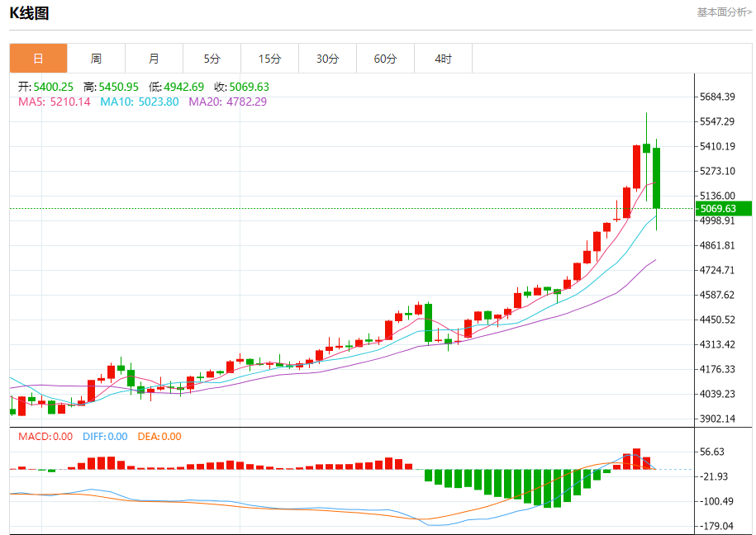Click the K线图 heading

29,12
